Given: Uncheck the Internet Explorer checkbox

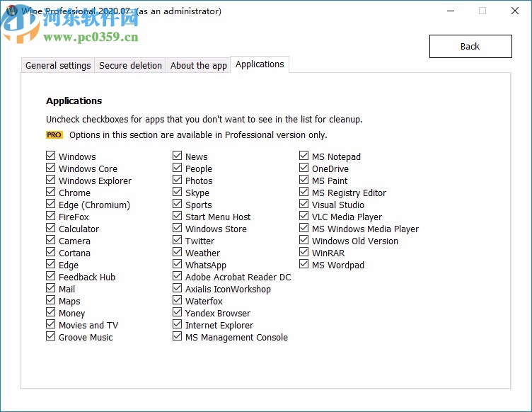Looking at the screenshot, I should coord(177,324).
